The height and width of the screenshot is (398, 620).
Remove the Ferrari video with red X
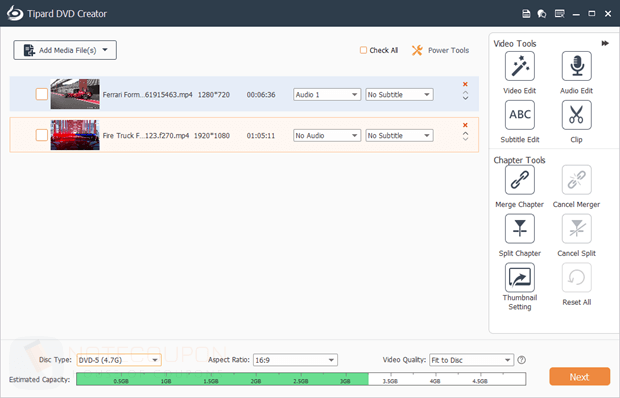(465, 84)
